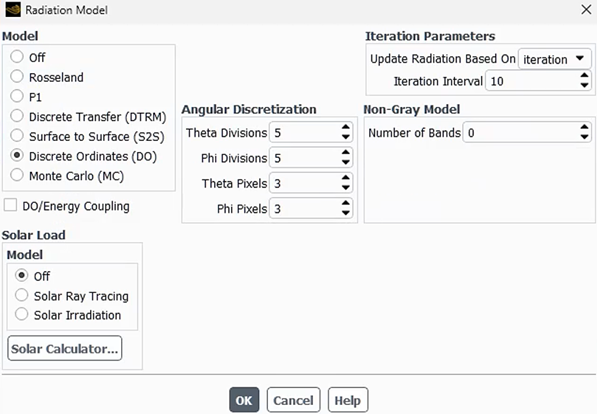
Task: Choose Solar Irradiation solar load model
Action: coord(21,314)
